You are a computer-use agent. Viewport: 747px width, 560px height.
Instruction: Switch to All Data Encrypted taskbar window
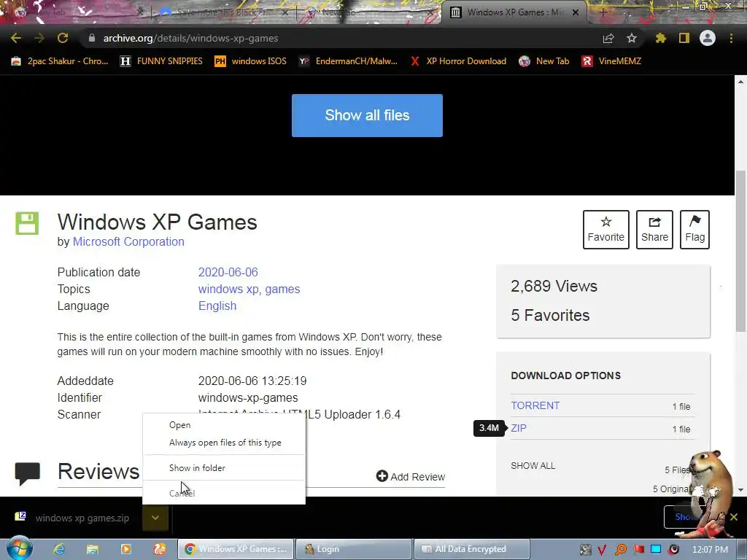(472, 549)
